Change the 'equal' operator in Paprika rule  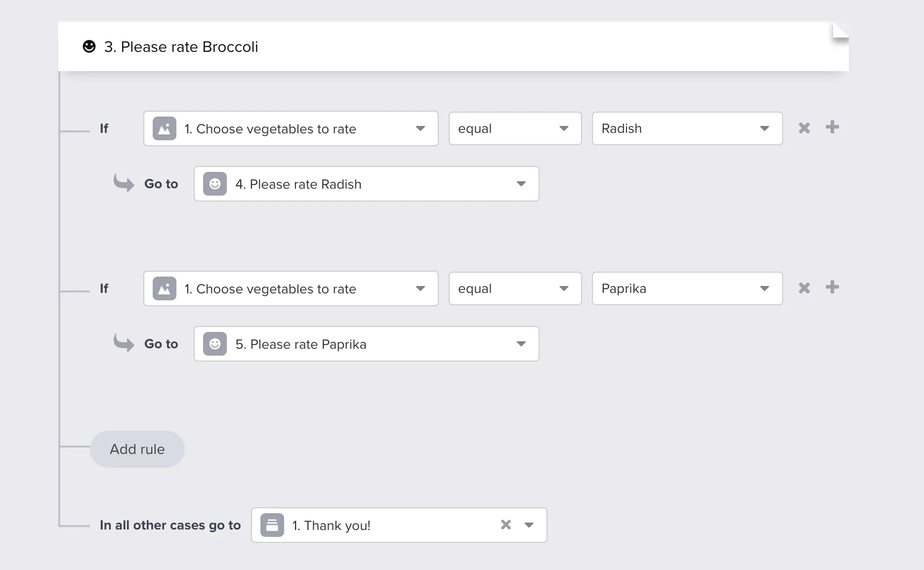(x=563, y=289)
